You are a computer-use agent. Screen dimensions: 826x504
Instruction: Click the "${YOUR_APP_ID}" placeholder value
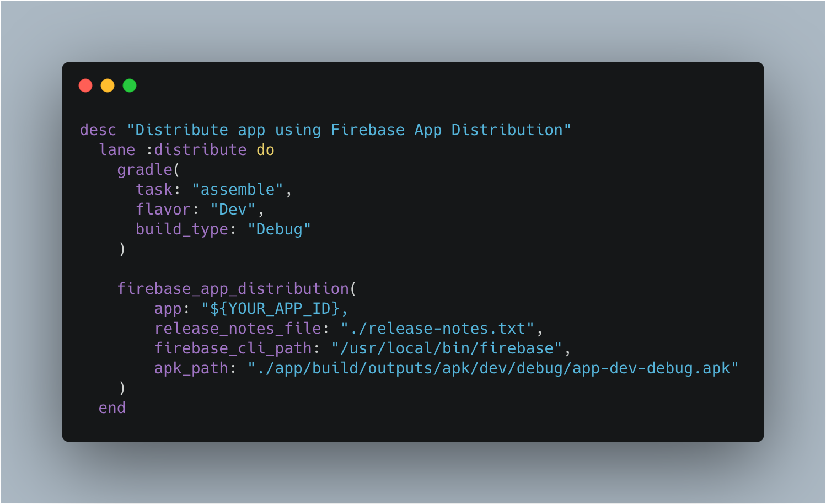(274, 309)
